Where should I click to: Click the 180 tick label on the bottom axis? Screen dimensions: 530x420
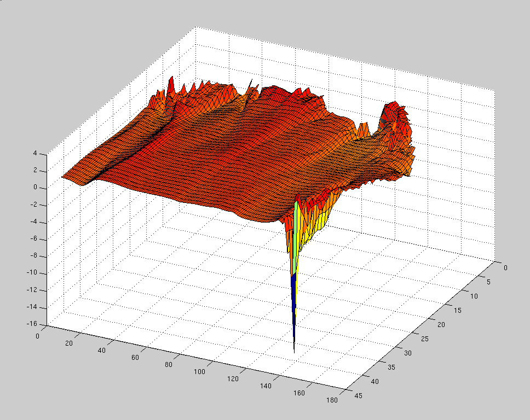point(331,400)
